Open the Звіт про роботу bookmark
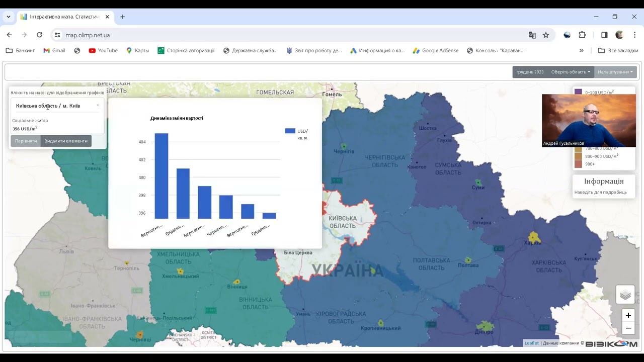 (x=314, y=50)
